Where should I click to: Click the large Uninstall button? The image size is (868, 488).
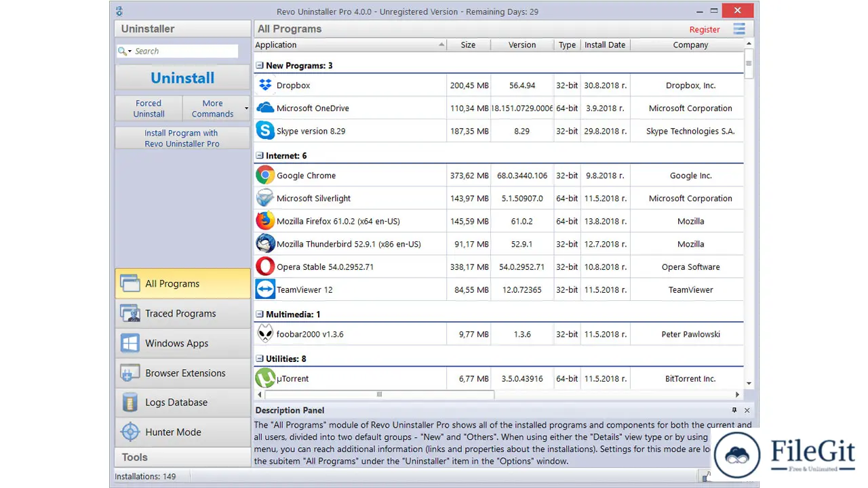(x=182, y=78)
